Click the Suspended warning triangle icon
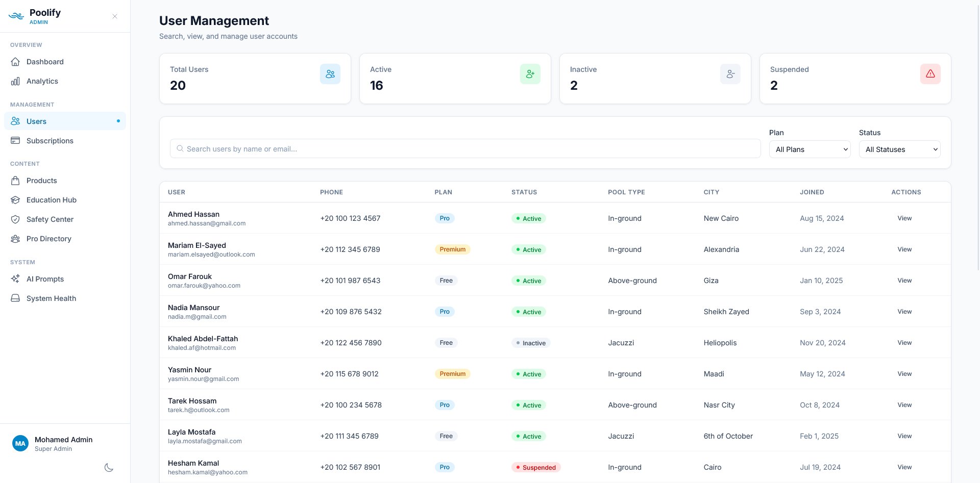980x483 pixels. (930, 73)
